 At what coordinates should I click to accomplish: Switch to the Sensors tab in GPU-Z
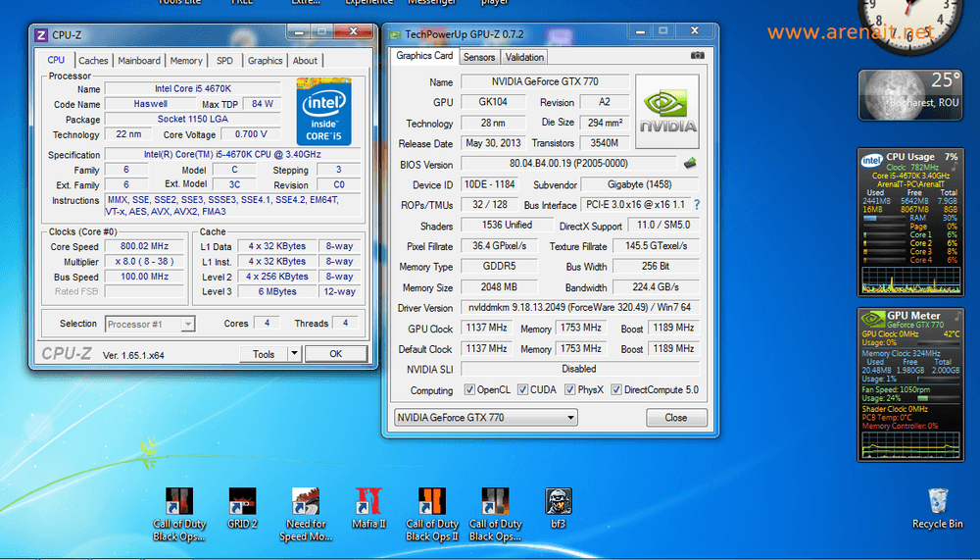[479, 58]
